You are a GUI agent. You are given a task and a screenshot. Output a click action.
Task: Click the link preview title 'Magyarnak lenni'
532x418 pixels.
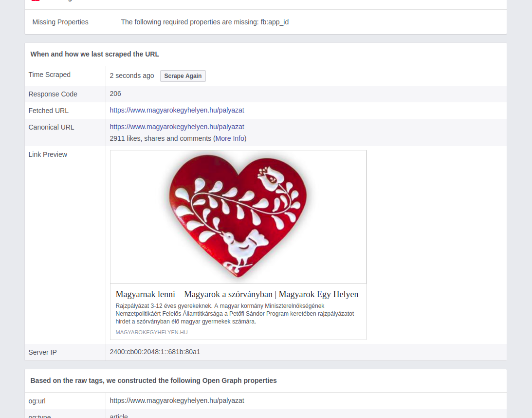(x=237, y=294)
